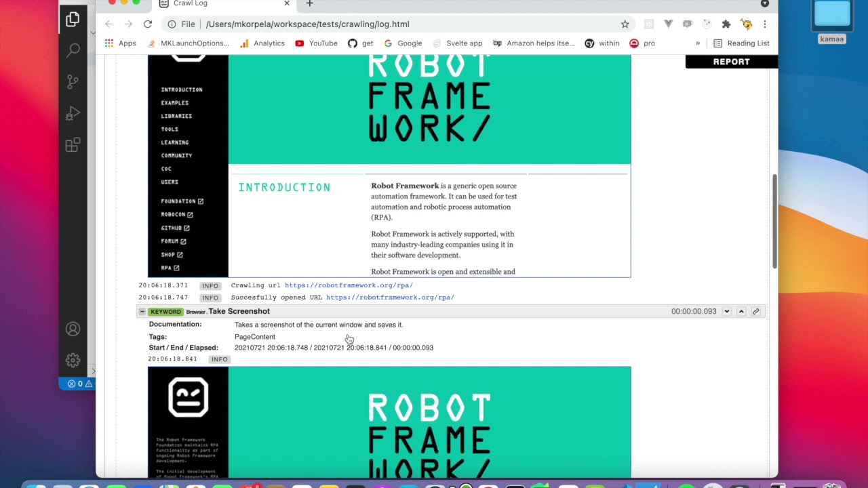Open Chrome profile avatar
Screen dimensions: 868x488
point(746,24)
